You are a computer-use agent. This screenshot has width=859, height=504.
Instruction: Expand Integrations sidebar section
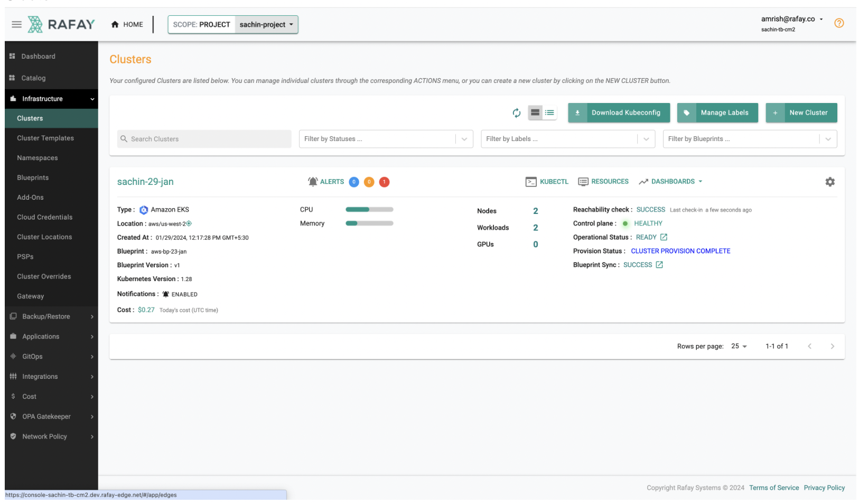click(51, 377)
